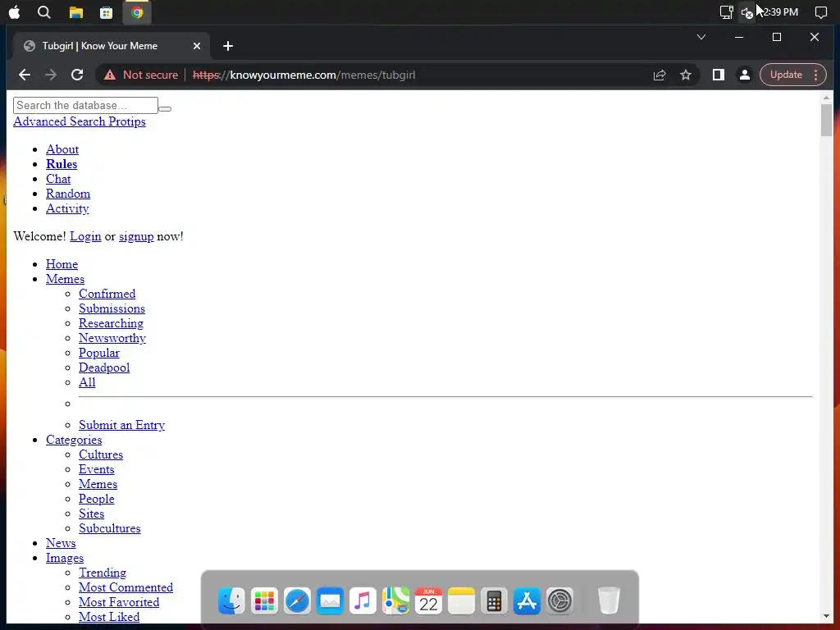Click the Login link
This screenshot has height=630, width=840.
pos(85,236)
